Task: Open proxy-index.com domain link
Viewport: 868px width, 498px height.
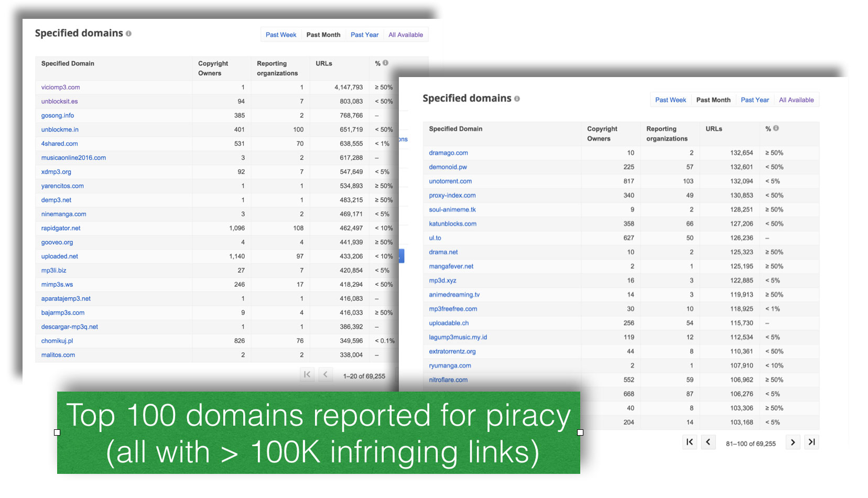Action: [x=452, y=196]
